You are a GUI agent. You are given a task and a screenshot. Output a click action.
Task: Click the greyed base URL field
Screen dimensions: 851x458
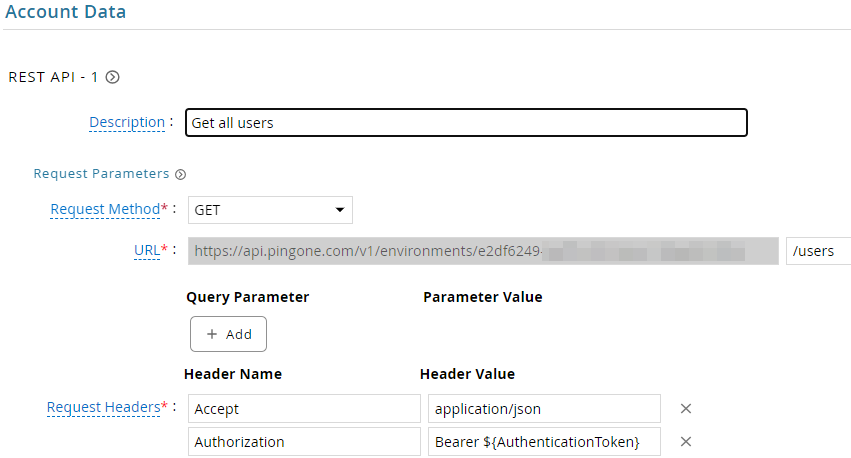pyautogui.click(x=483, y=251)
